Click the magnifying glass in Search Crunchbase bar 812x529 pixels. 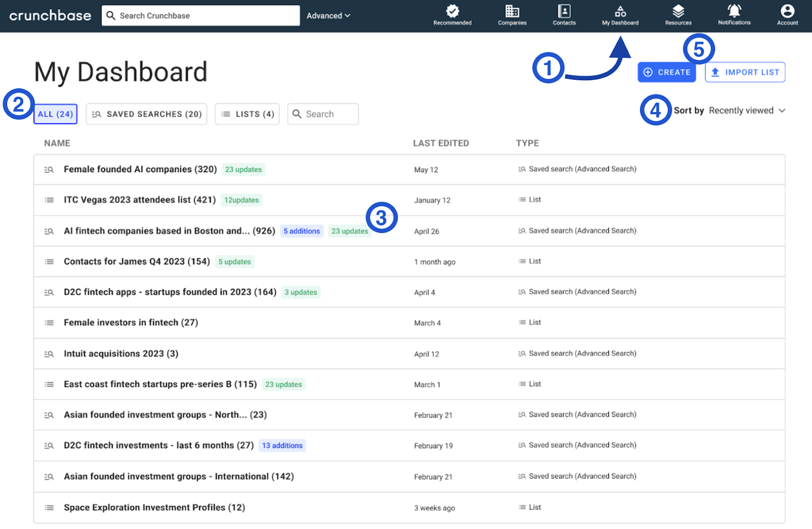[111, 15]
